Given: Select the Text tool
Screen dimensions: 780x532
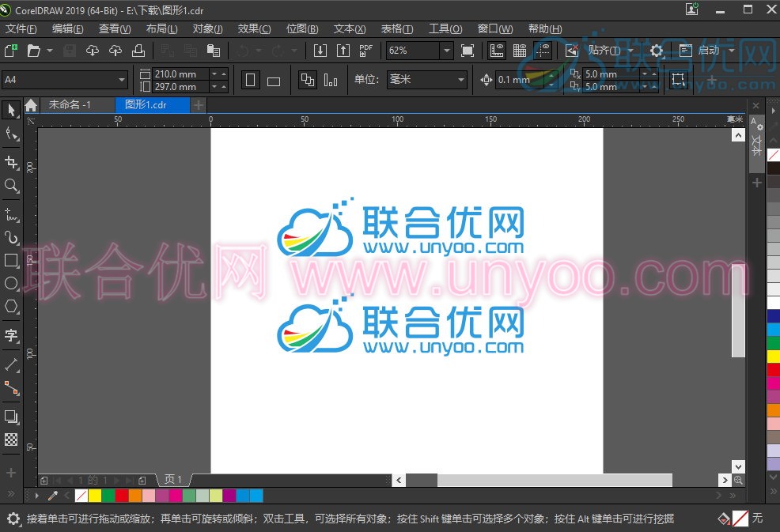Looking at the screenshot, I should click(x=11, y=336).
